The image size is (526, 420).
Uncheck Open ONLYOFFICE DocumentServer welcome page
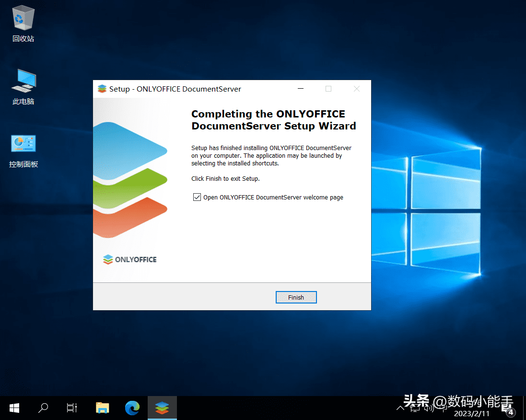click(x=197, y=197)
